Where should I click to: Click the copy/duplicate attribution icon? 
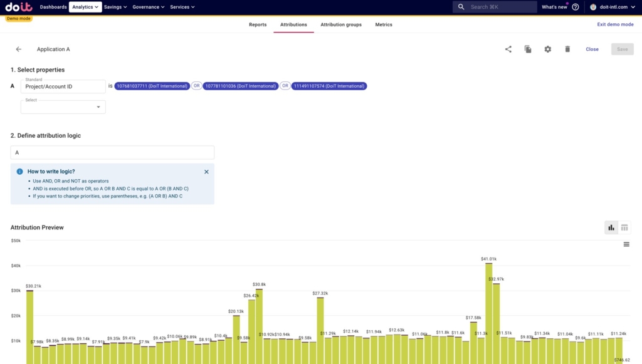pos(528,49)
